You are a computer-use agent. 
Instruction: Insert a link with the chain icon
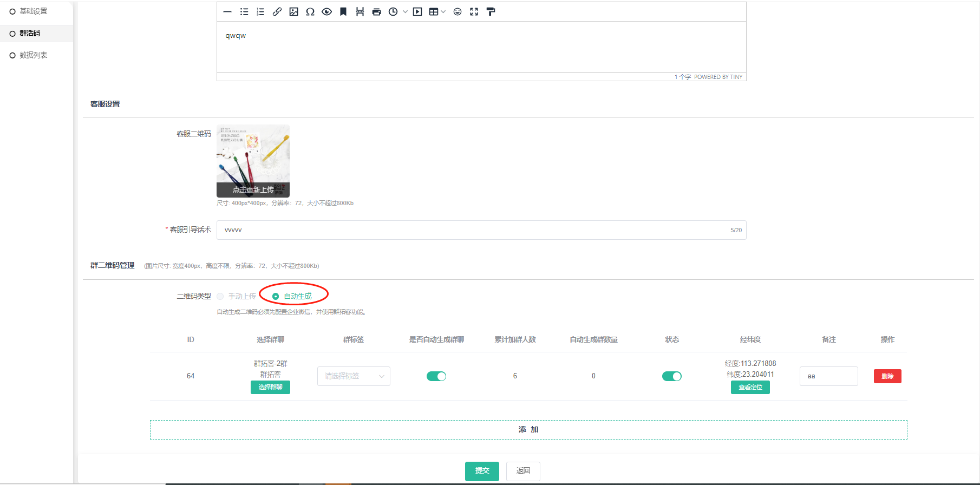tap(277, 12)
